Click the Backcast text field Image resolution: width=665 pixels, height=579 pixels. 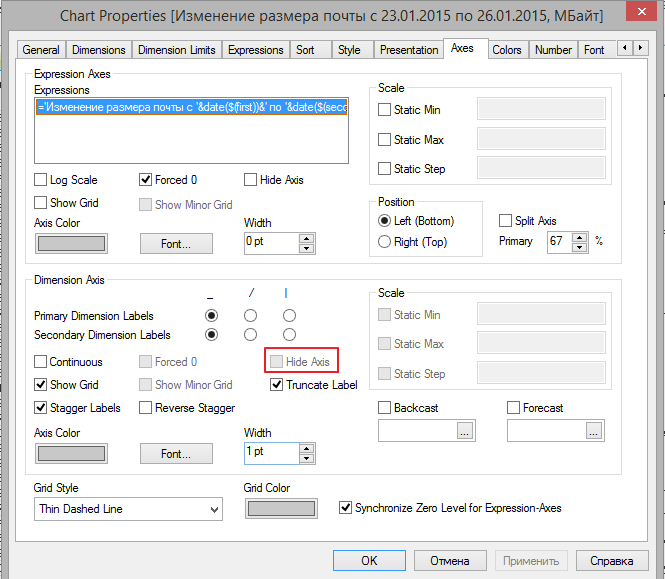418,431
